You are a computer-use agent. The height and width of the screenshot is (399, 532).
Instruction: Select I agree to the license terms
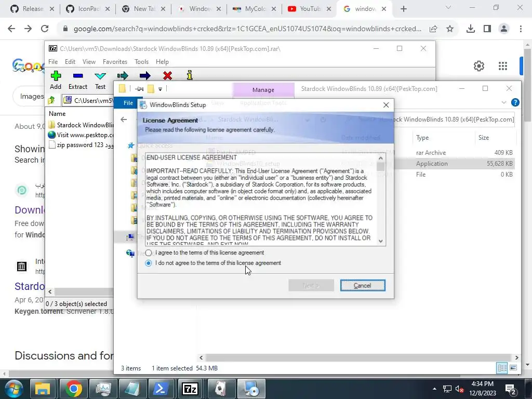148,253
